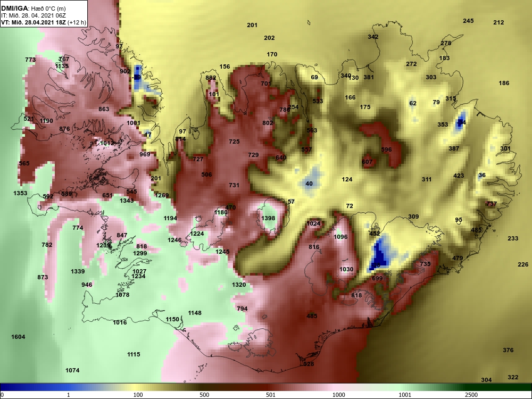Click the map value '1150'
Image resolution: width=532 pixels, height=399 pixels.
[172, 320]
